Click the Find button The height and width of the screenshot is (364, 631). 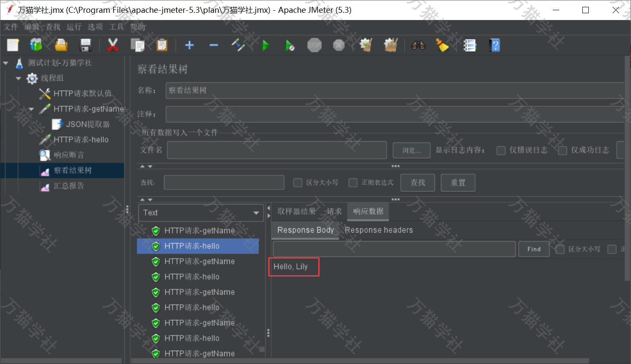[x=534, y=249]
